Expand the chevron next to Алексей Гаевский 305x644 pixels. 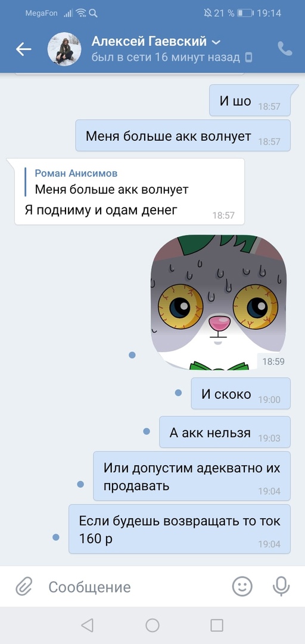point(216,42)
